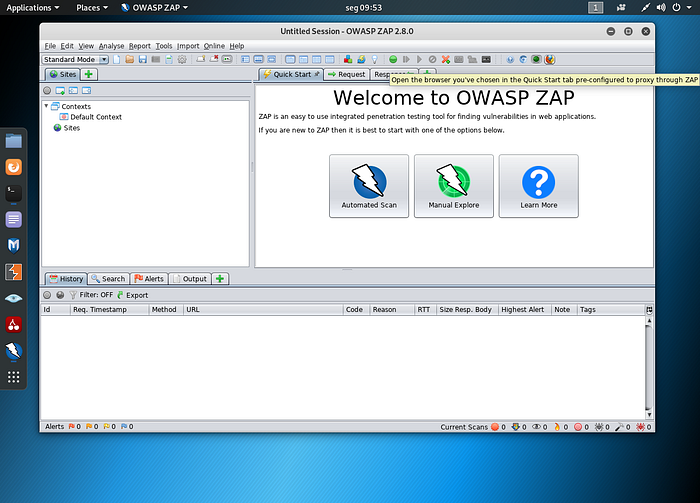Select the Sites node in the tree
This screenshot has width=700, height=503.
click(x=67, y=128)
